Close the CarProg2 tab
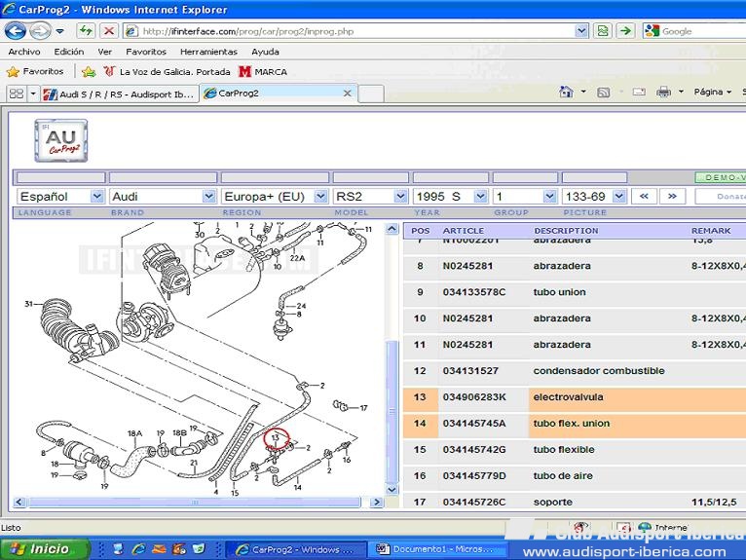746x560 pixels. pos(348,93)
